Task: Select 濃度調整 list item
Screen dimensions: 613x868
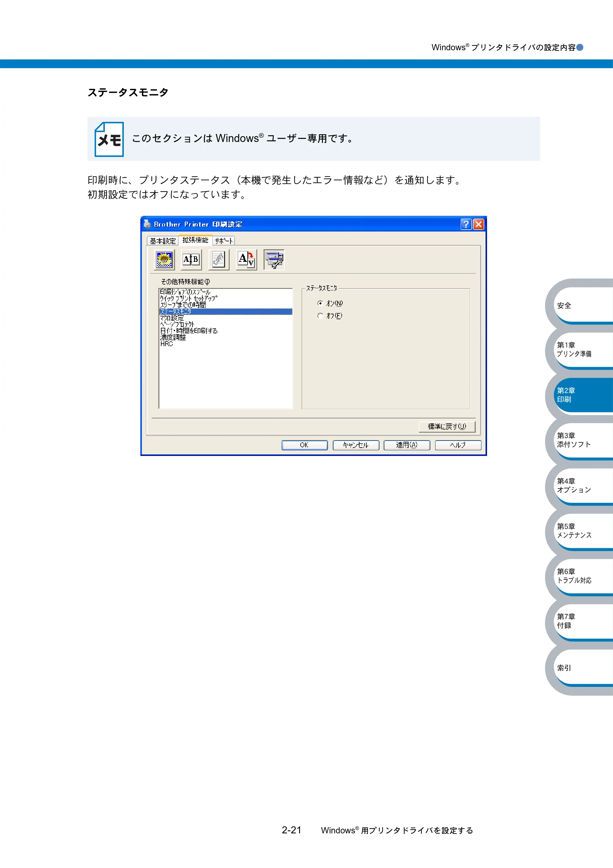Action: point(226,337)
